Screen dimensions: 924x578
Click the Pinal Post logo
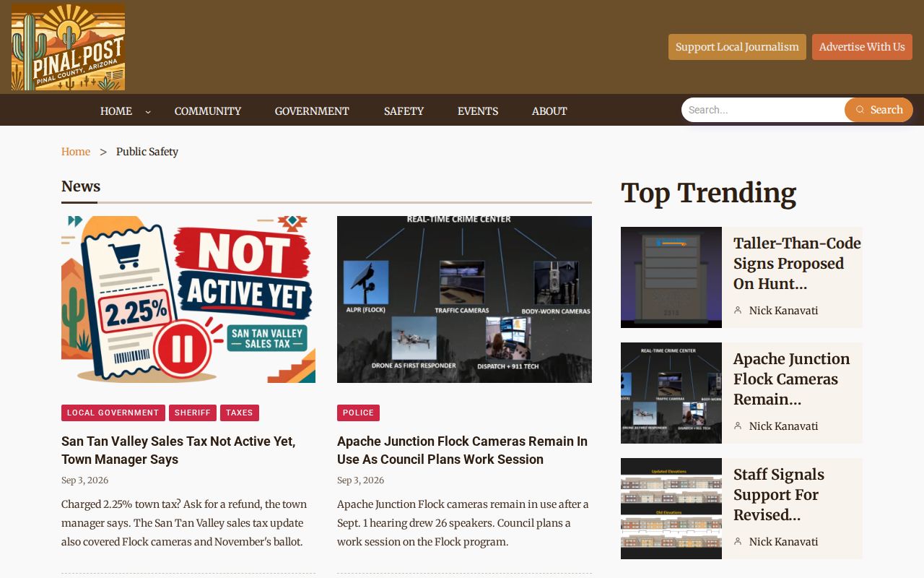(x=68, y=47)
